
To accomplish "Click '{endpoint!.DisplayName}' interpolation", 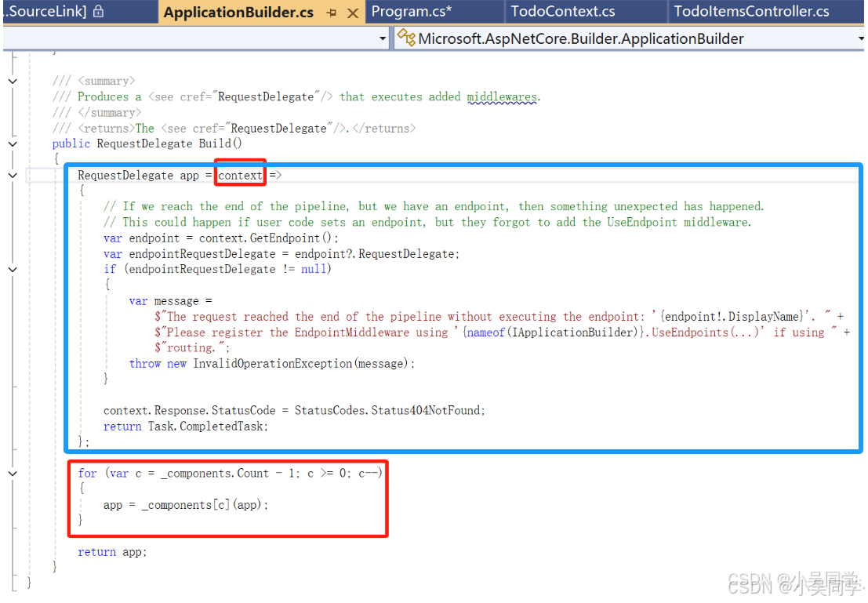I will 733,316.
